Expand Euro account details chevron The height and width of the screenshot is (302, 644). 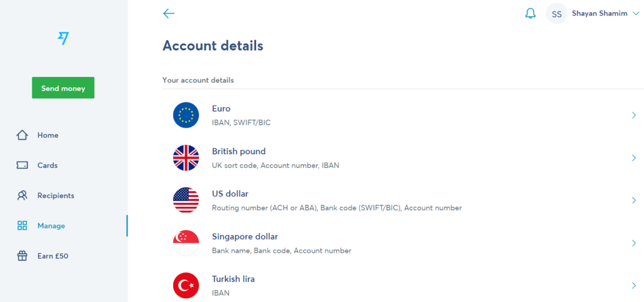tap(634, 115)
